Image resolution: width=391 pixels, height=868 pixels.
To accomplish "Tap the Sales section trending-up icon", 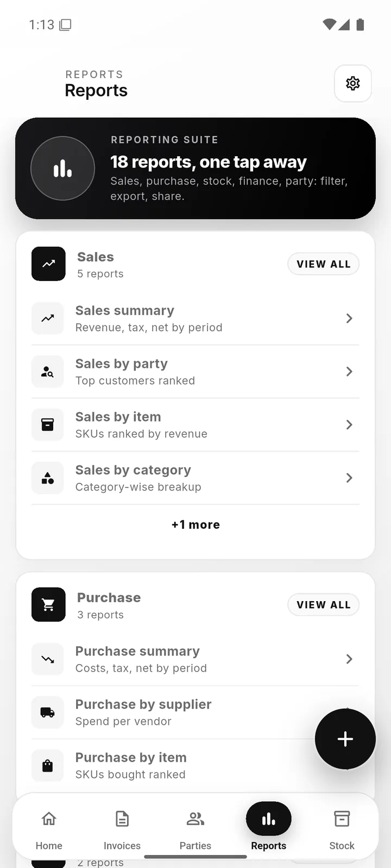I will tap(48, 264).
